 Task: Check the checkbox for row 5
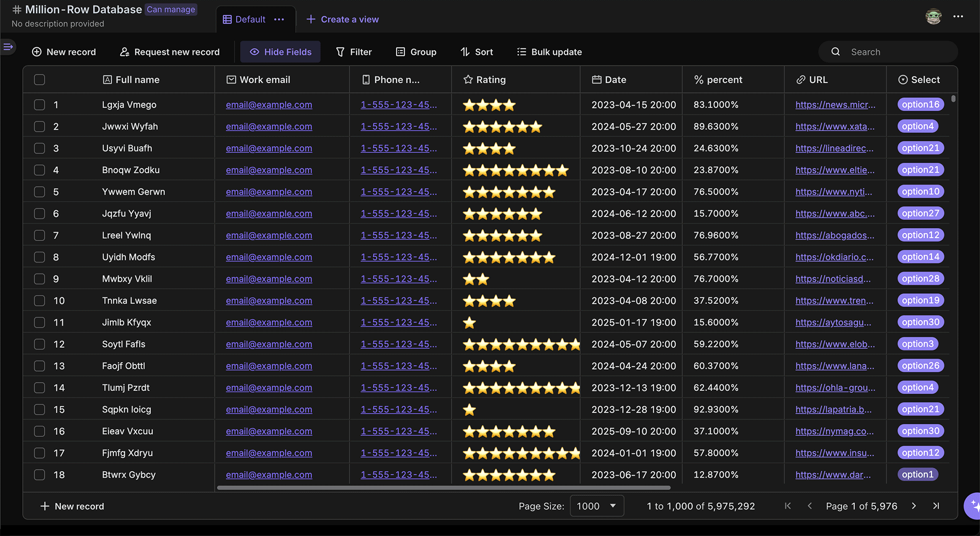point(39,192)
